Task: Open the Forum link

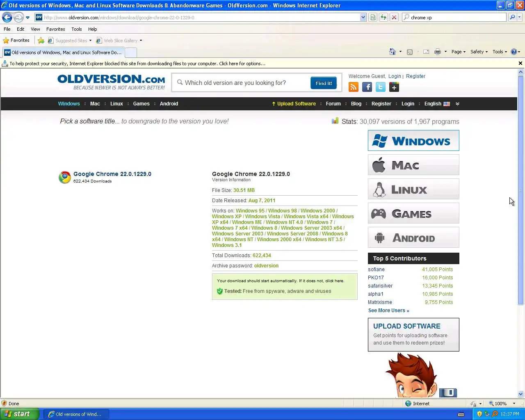Action: 333,104
